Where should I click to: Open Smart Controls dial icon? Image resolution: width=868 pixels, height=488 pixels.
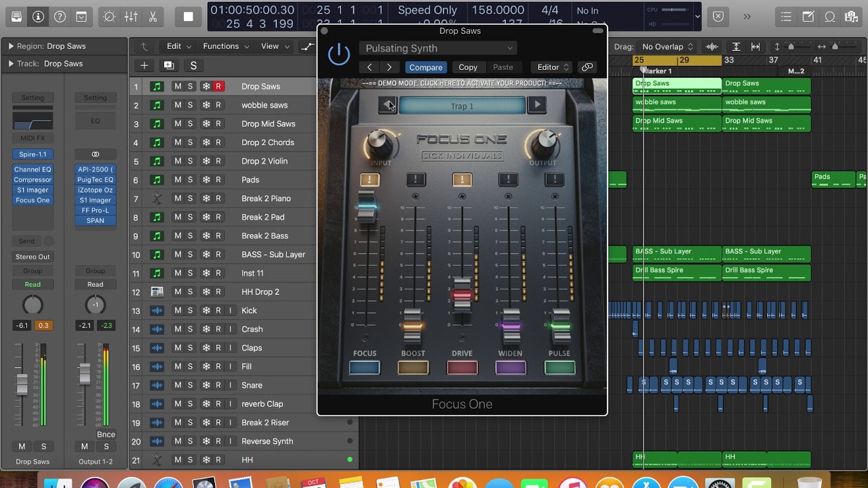[110, 16]
